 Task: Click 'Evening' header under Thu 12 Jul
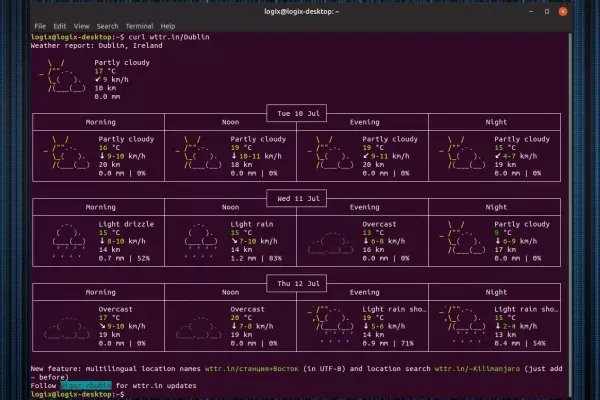[364, 292]
